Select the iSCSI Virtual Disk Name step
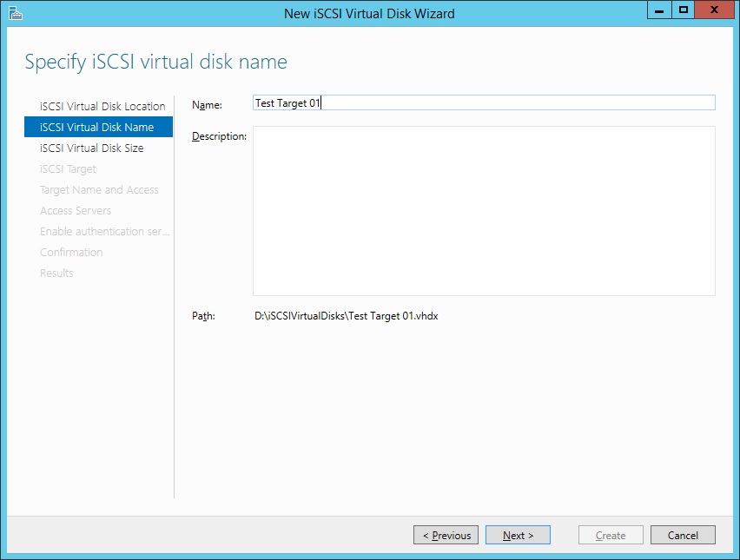 click(96, 127)
